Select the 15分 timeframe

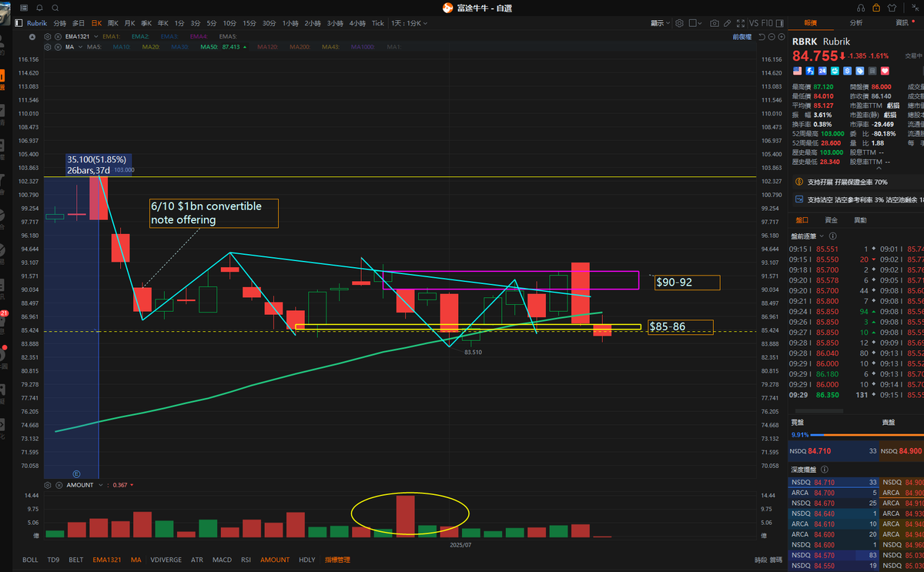click(x=249, y=23)
